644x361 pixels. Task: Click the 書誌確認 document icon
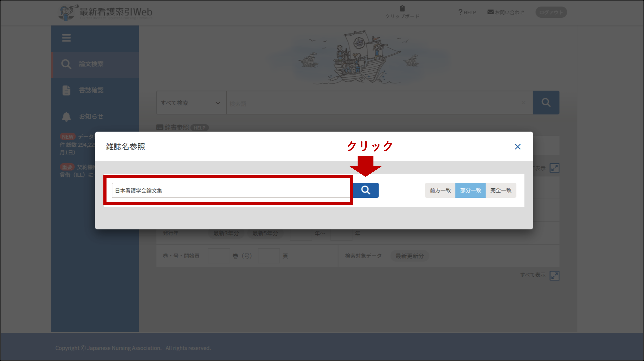click(66, 90)
